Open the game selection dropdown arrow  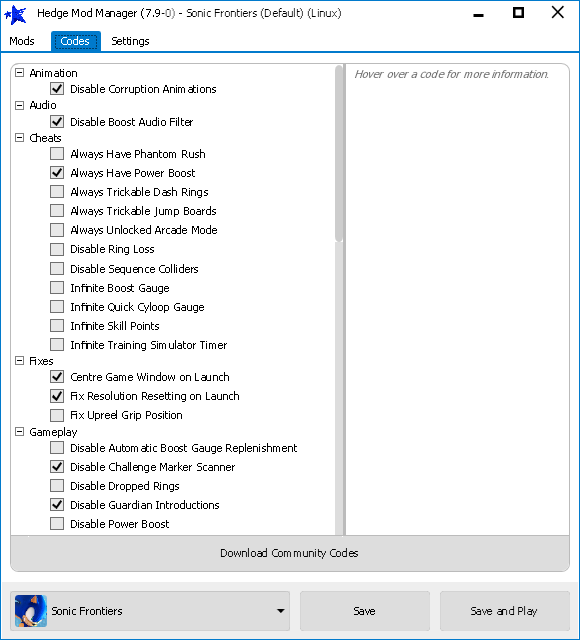click(280, 611)
